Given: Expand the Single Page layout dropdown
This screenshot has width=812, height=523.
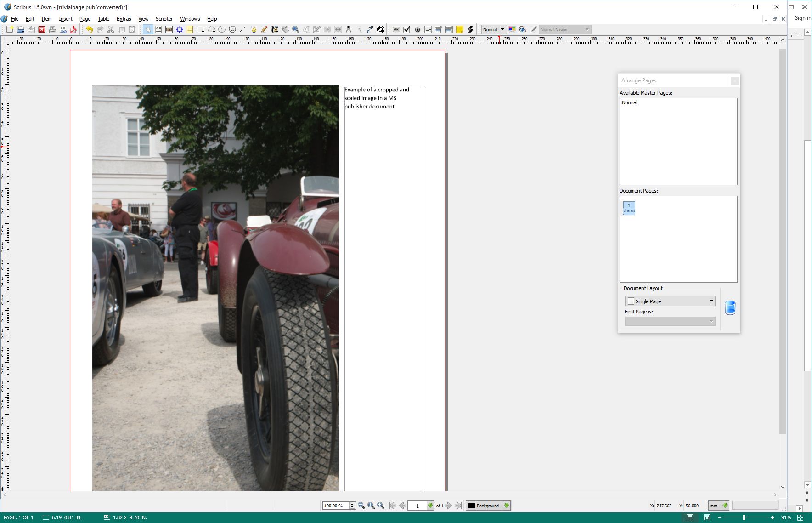Looking at the screenshot, I should [x=670, y=301].
